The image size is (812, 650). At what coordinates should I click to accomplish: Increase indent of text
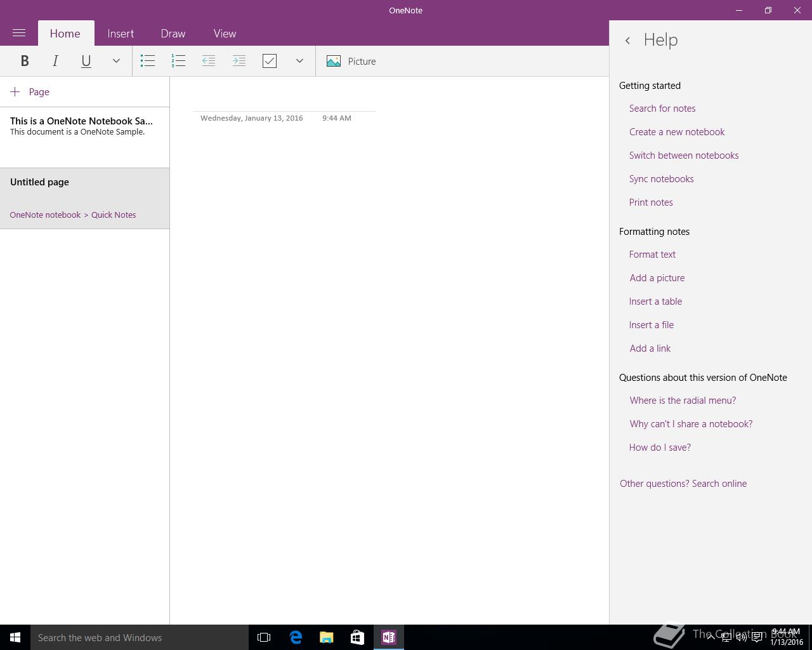coord(239,61)
